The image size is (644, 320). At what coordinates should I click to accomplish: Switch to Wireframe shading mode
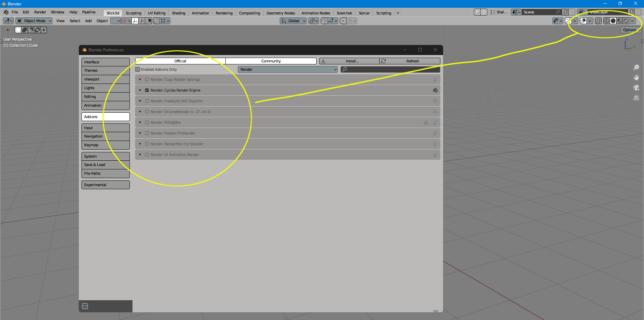pos(606,21)
